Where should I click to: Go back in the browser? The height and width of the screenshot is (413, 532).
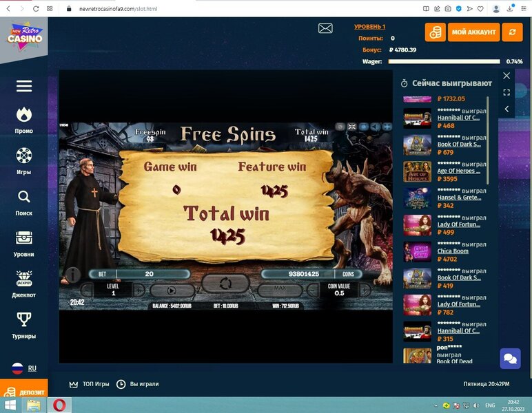pyautogui.click(x=8, y=9)
